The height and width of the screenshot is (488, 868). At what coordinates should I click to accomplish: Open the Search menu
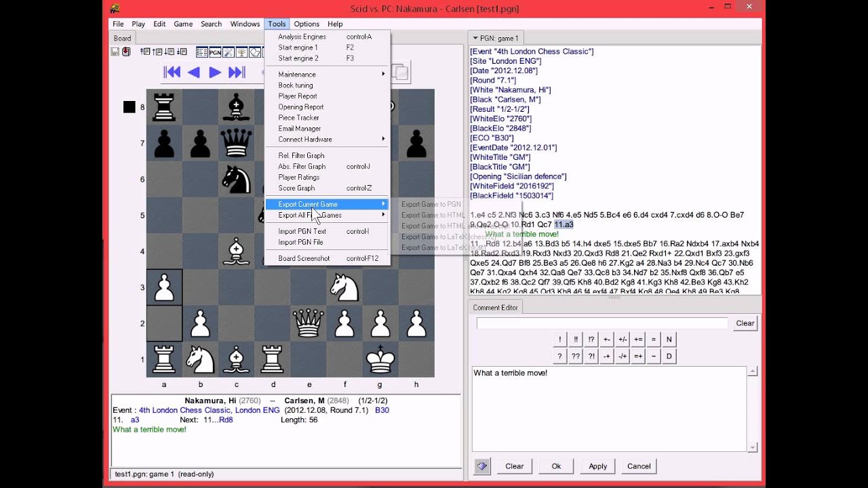211,24
